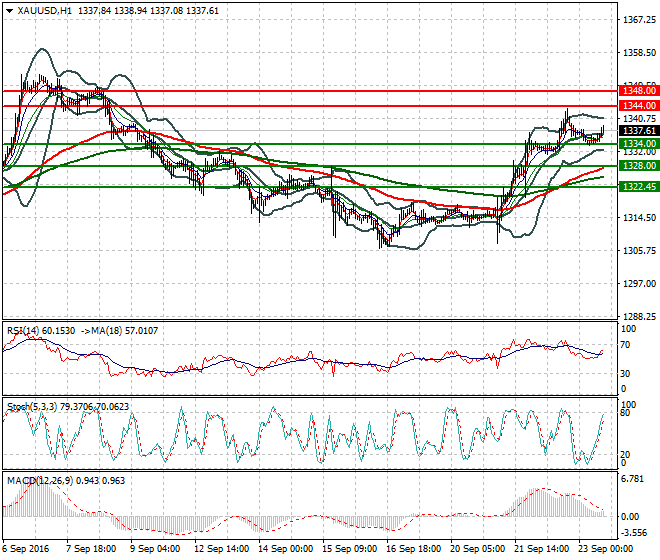Click the current price label 1337.61
The height and width of the screenshot is (560, 660).
639,131
